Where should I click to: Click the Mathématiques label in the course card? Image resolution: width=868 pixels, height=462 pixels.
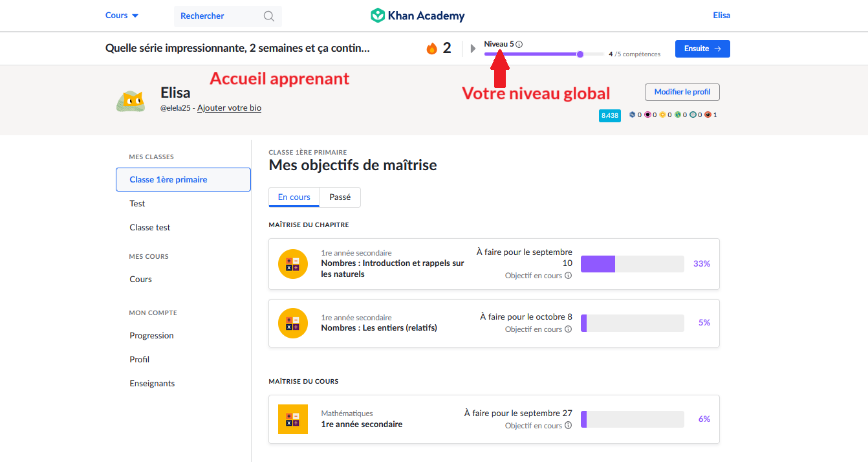pos(347,413)
